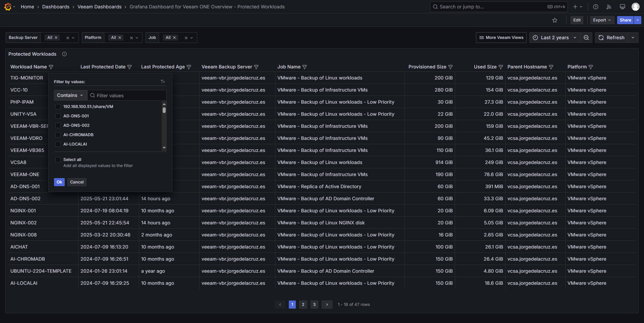Open the Contains operator dropdown
Viewport: 644px width, 323px height.
pyautogui.click(x=70, y=95)
